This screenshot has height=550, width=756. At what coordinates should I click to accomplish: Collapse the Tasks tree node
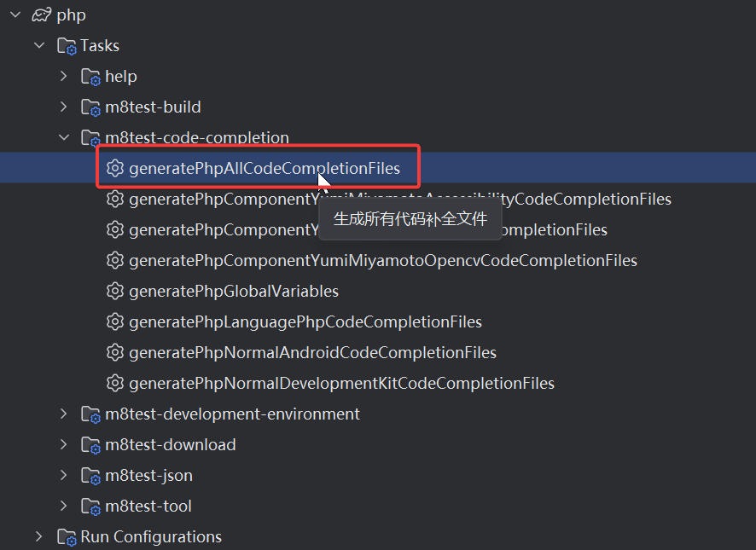click(x=39, y=45)
